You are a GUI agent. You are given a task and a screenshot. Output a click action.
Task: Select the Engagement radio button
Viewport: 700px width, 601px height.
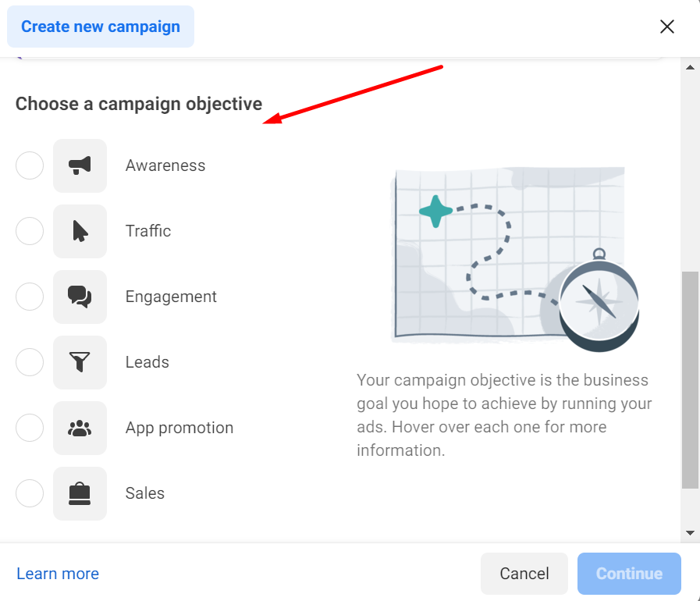coord(30,297)
